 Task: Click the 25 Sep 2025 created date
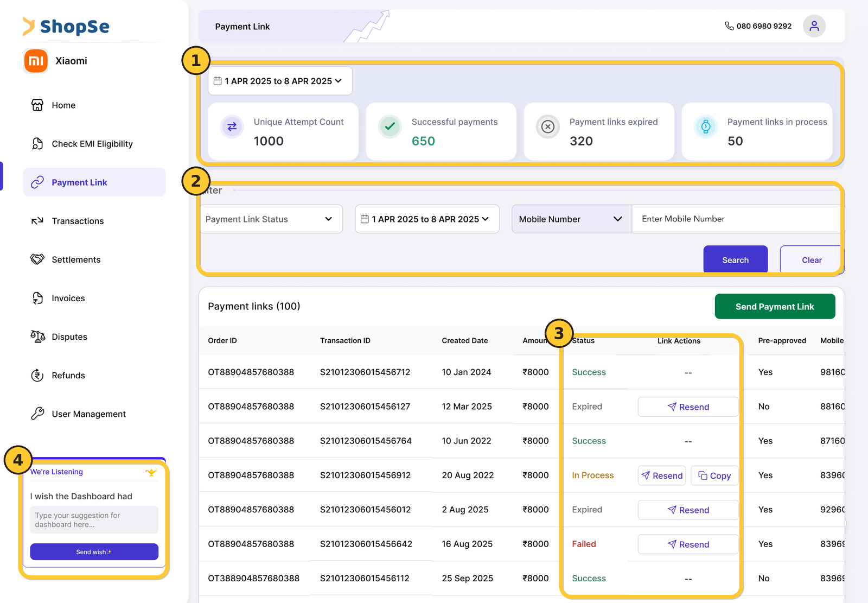pyautogui.click(x=467, y=578)
